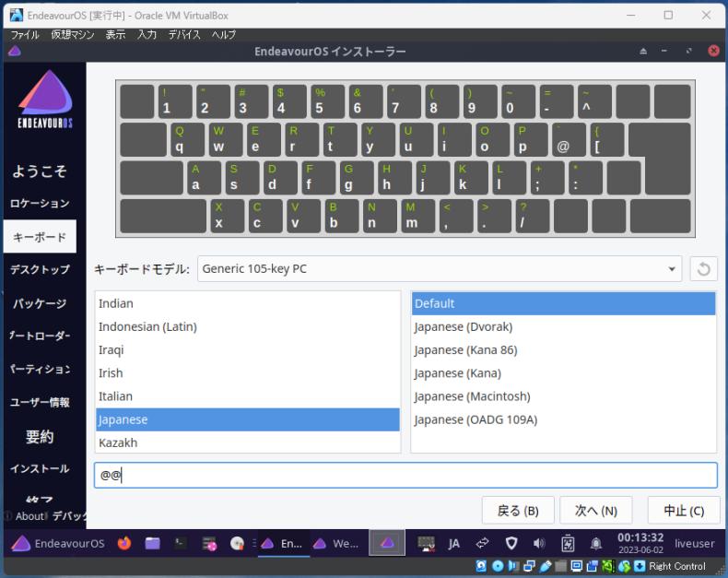The image size is (728, 578).
Task: Click the clock showing 00:13:32
Action: click(x=640, y=543)
